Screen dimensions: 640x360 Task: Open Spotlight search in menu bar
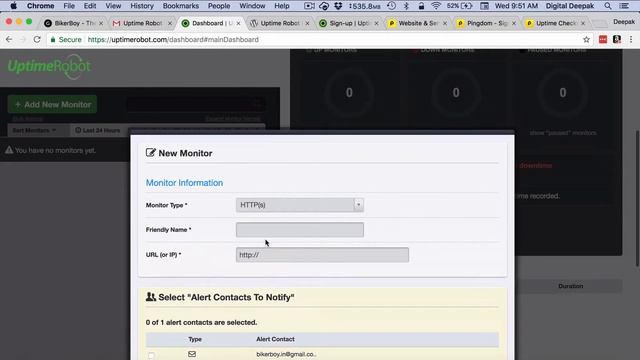tap(608, 6)
